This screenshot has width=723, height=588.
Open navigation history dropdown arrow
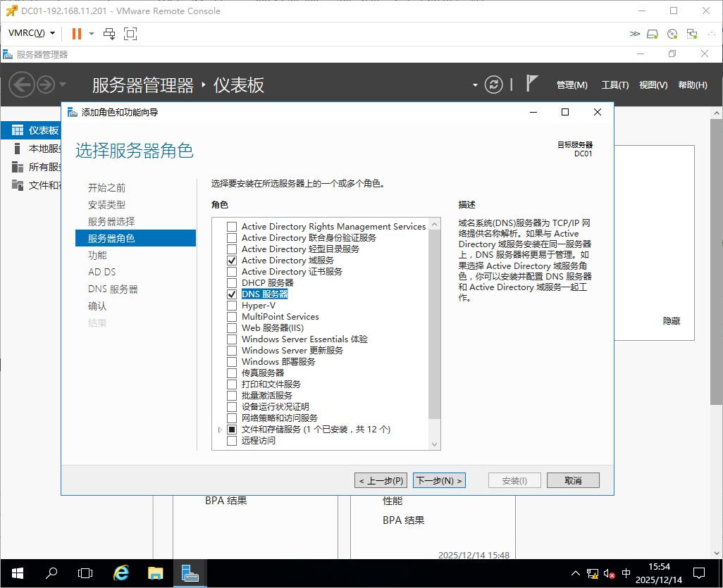63,85
